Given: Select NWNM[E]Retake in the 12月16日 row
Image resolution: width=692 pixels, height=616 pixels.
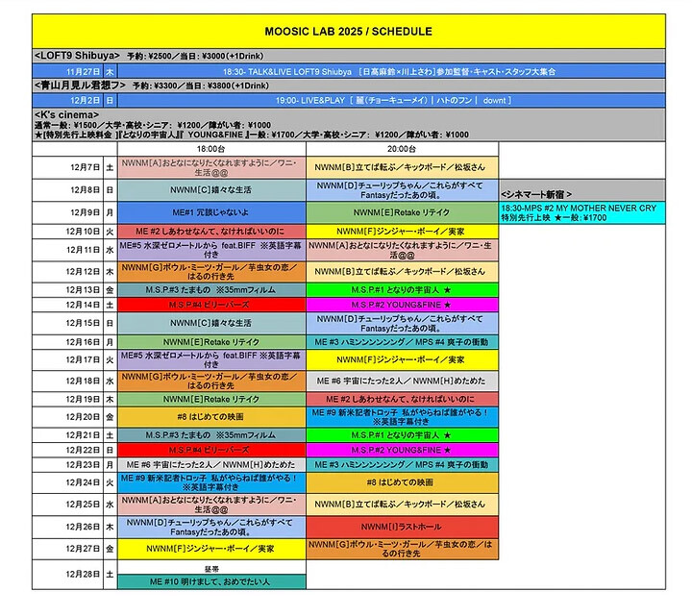Looking at the screenshot, I should [x=211, y=342].
